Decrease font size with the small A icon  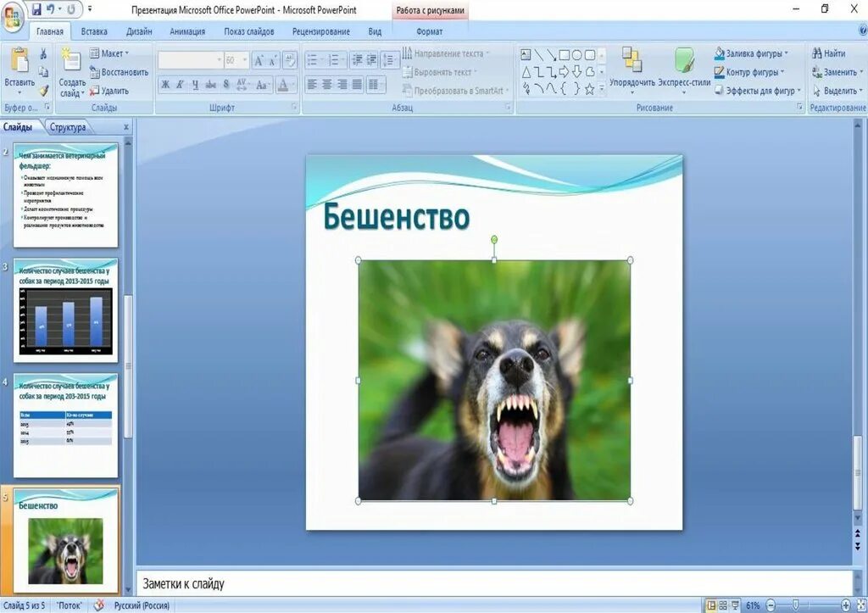click(x=272, y=60)
